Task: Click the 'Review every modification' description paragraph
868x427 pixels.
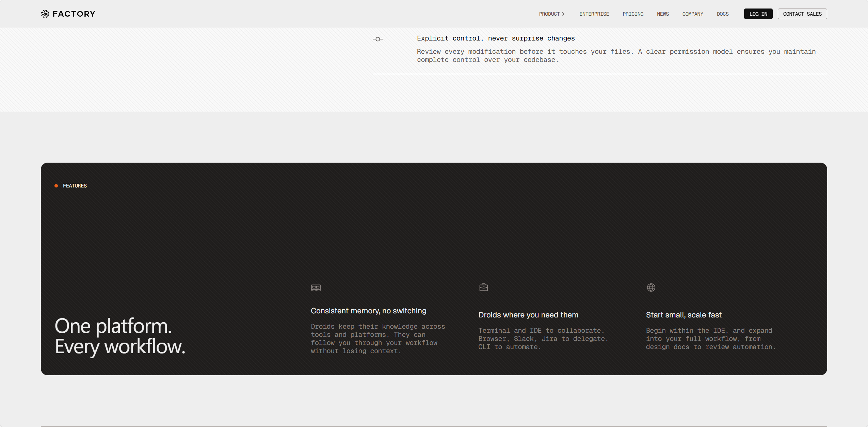Action: [616, 56]
